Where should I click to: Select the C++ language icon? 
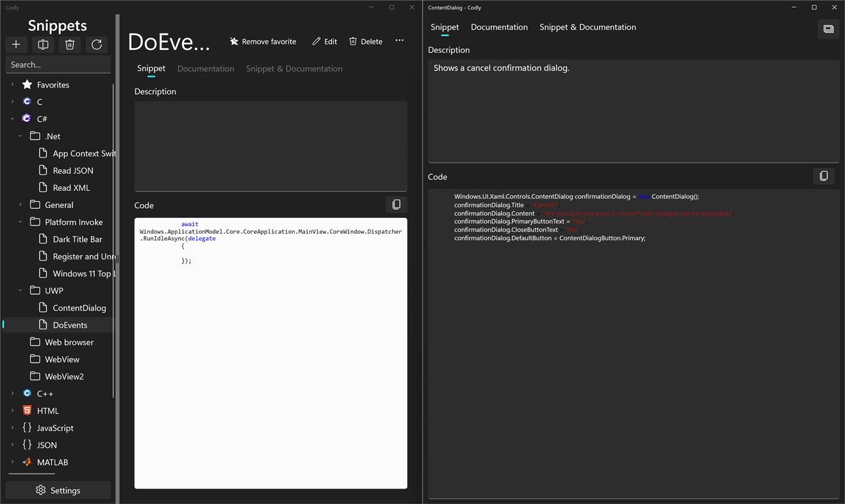[27, 393]
